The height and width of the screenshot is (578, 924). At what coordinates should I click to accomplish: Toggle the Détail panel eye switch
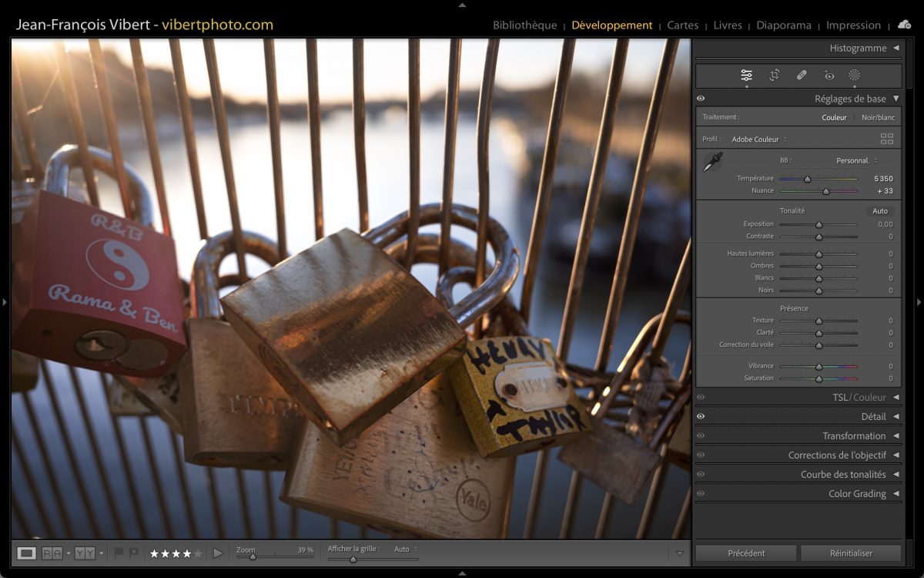click(701, 416)
